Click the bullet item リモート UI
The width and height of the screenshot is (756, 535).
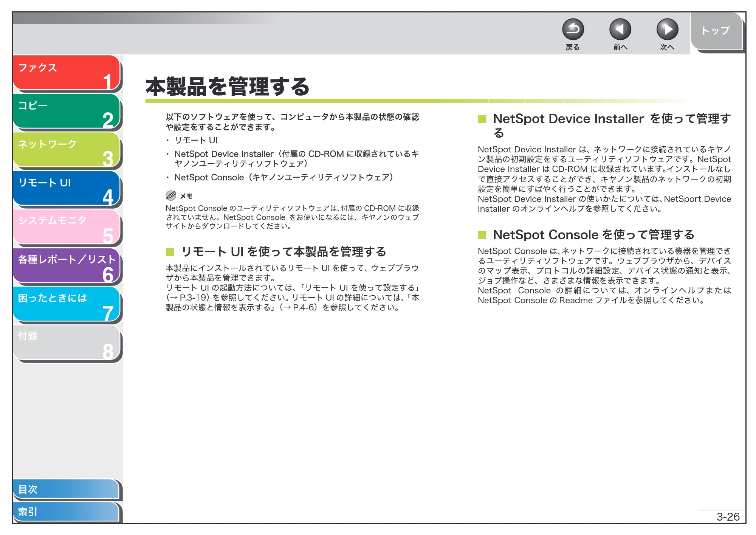pyautogui.click(x=196, y=140)
